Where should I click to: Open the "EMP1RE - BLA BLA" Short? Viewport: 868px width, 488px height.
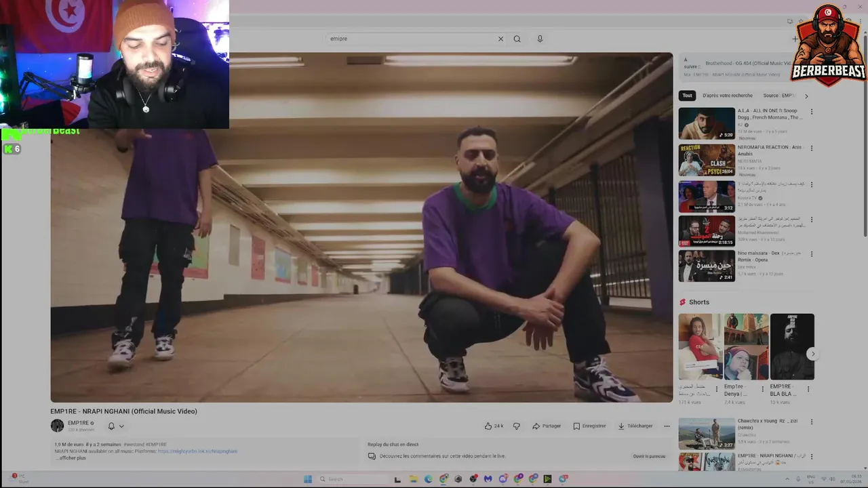792,346
